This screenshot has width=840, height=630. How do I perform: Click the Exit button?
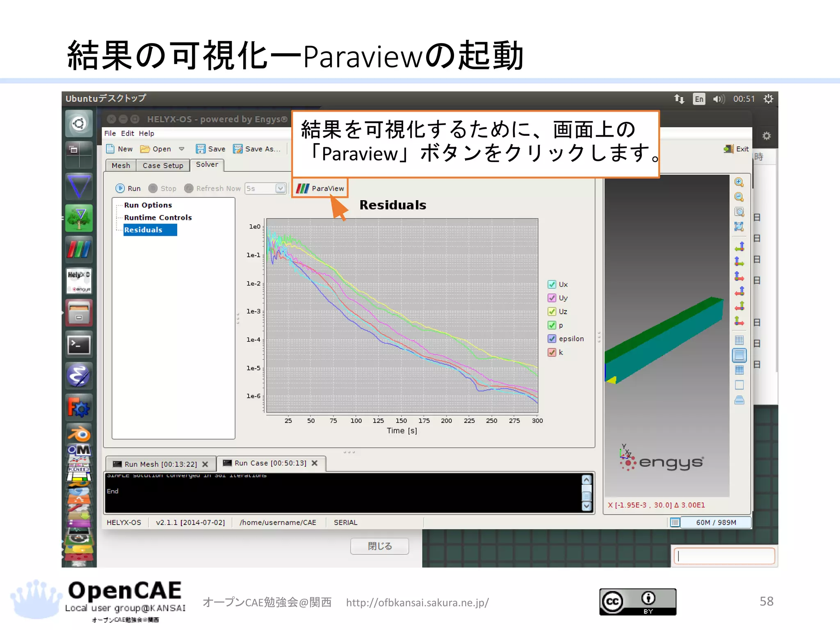(x=737, y=149)
